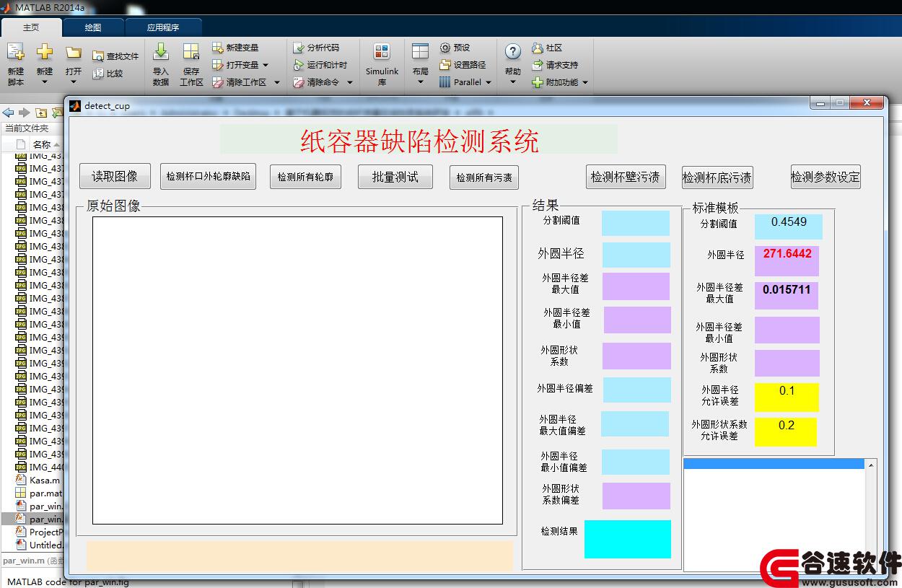Open the Simulink 库 library icon
This screenshot has width=902, height=588.
[x=382, y=52]
